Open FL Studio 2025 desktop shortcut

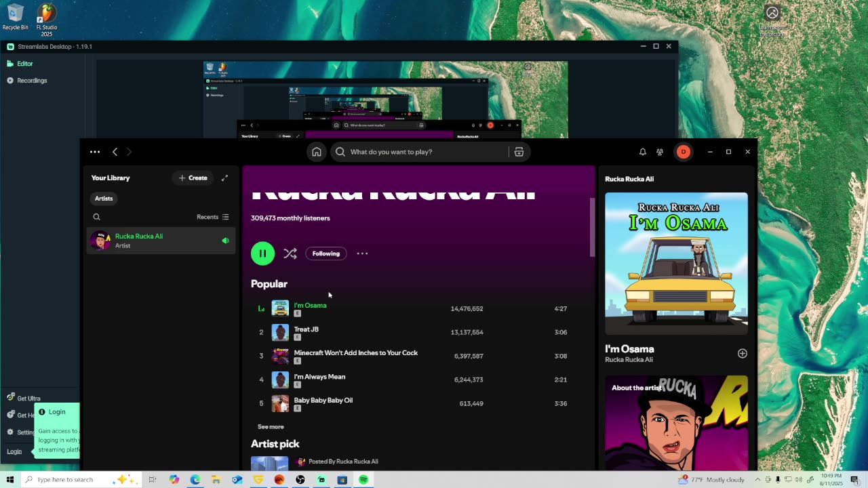pos(46,20)
